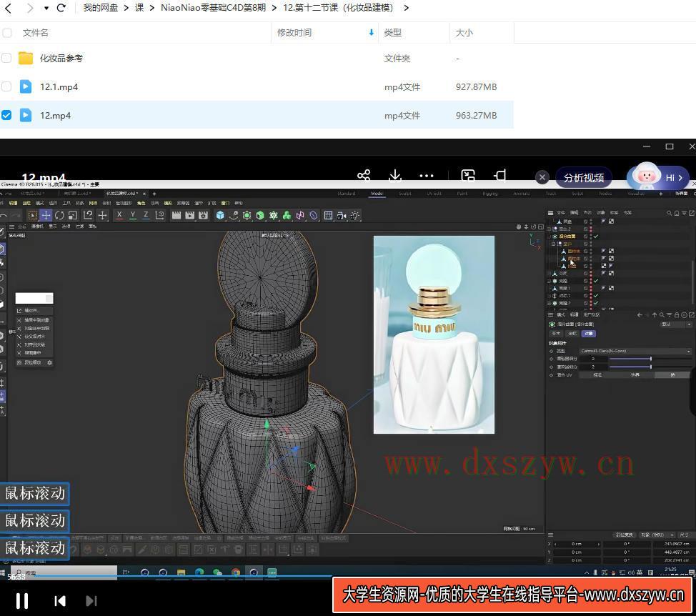Image resolution: width=696 pixels, height=616 pixels.
Task: Expand the Hi assistant chevron
Action: (680, 178)
